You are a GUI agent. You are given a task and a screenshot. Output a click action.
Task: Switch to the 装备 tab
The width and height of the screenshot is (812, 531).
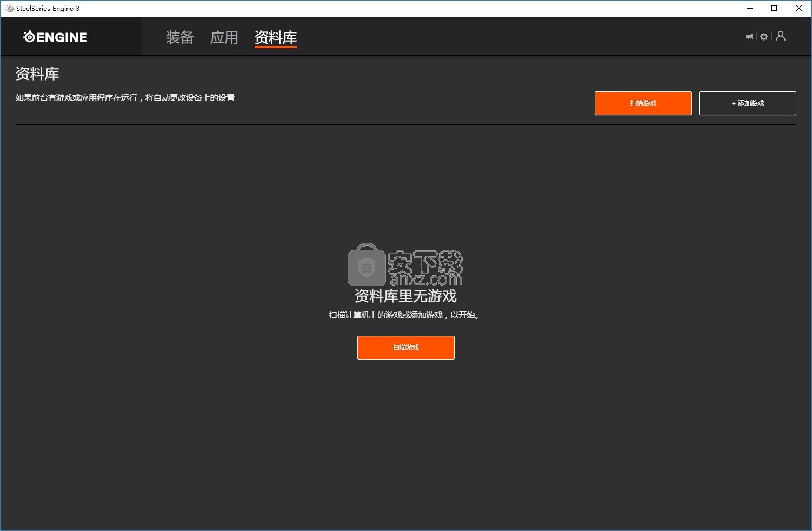179,37
